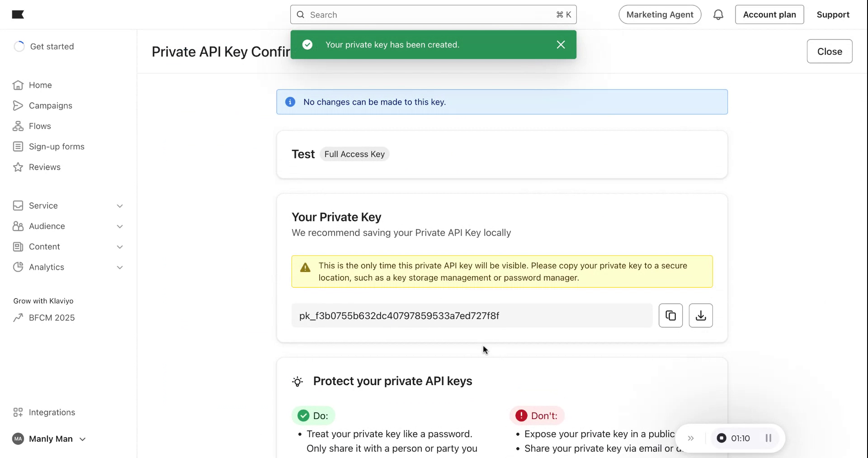Open Flows from the sidebar
This screenshot has height=458, width=868.
coord(18,126)
